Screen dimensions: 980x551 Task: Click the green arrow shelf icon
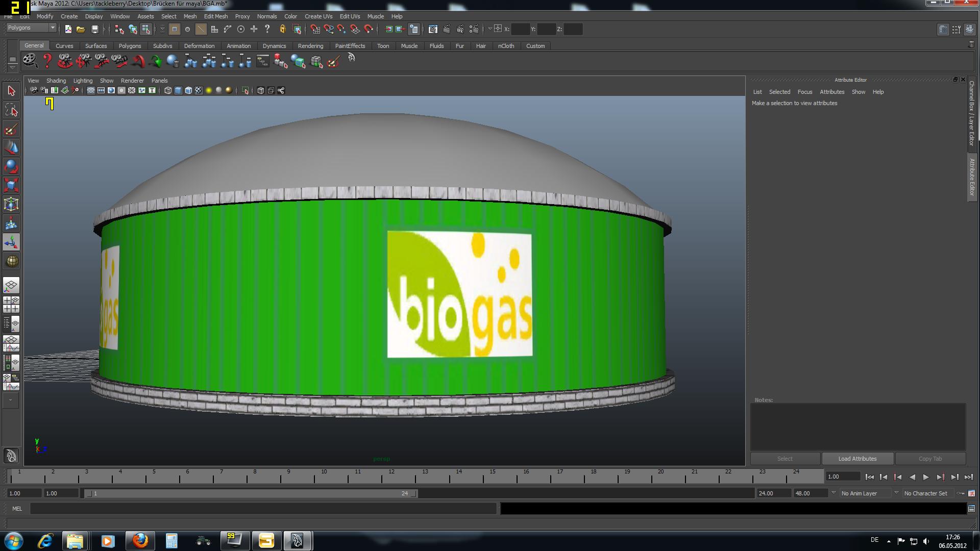(156, 62)
